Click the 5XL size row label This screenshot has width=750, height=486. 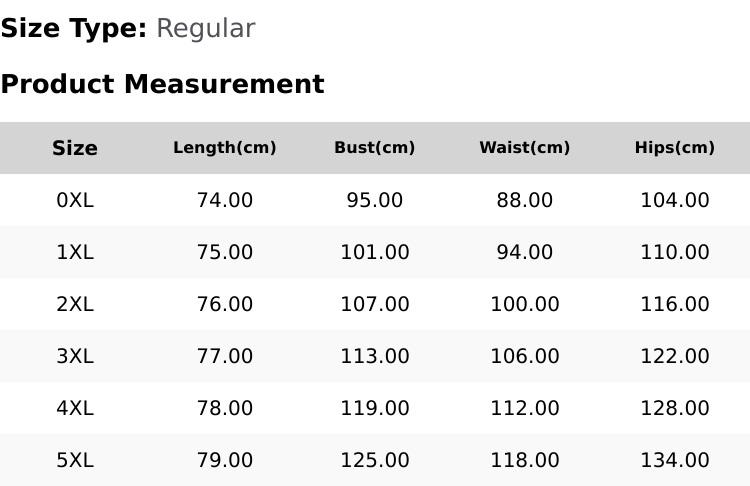pos(75,461)
